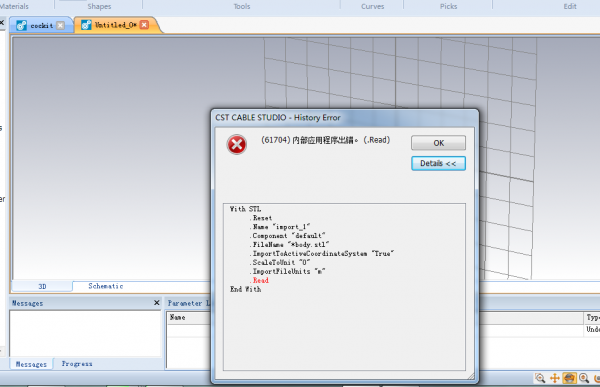Click the .ImportFileUnits "m" line
This screenshot has height=387, width=600.
tap(287, 271)
